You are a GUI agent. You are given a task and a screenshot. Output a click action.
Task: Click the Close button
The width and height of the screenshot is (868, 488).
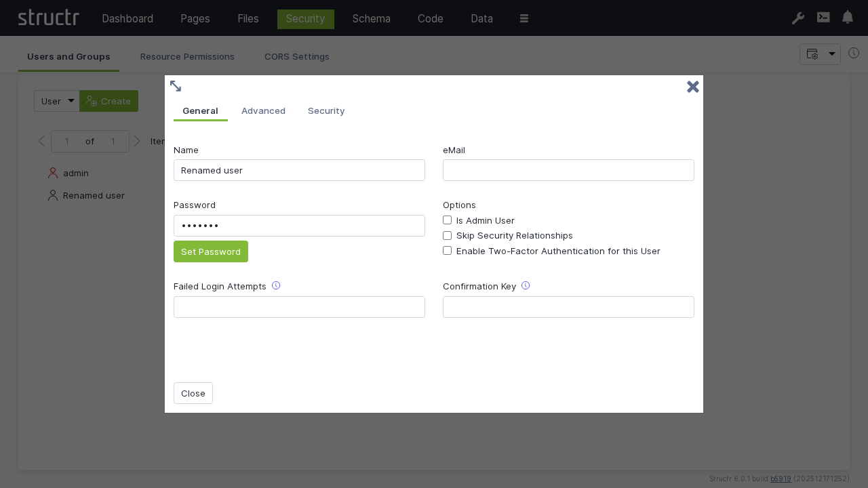193,393
